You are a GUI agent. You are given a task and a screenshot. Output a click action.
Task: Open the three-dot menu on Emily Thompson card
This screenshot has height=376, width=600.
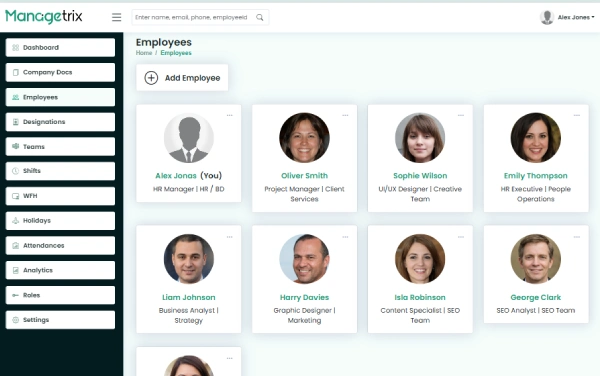(x=577, y=115)
